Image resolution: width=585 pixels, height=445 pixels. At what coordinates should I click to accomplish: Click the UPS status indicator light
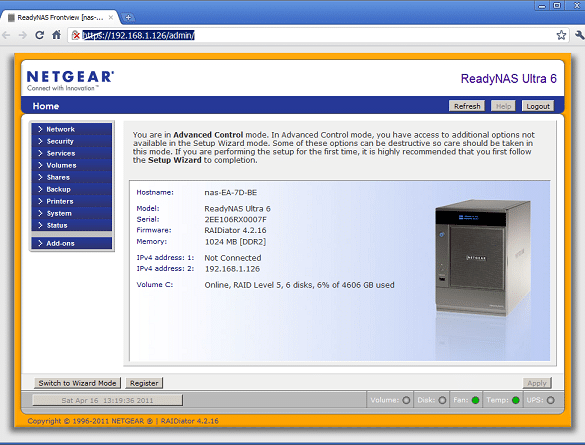point(551,400)
